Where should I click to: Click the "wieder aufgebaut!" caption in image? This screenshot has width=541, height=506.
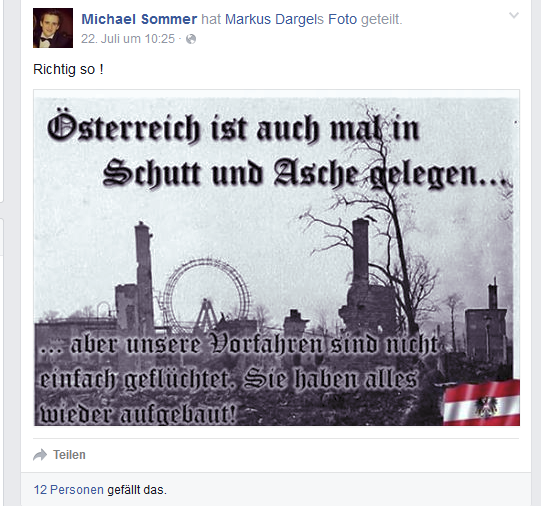point(138,413)
